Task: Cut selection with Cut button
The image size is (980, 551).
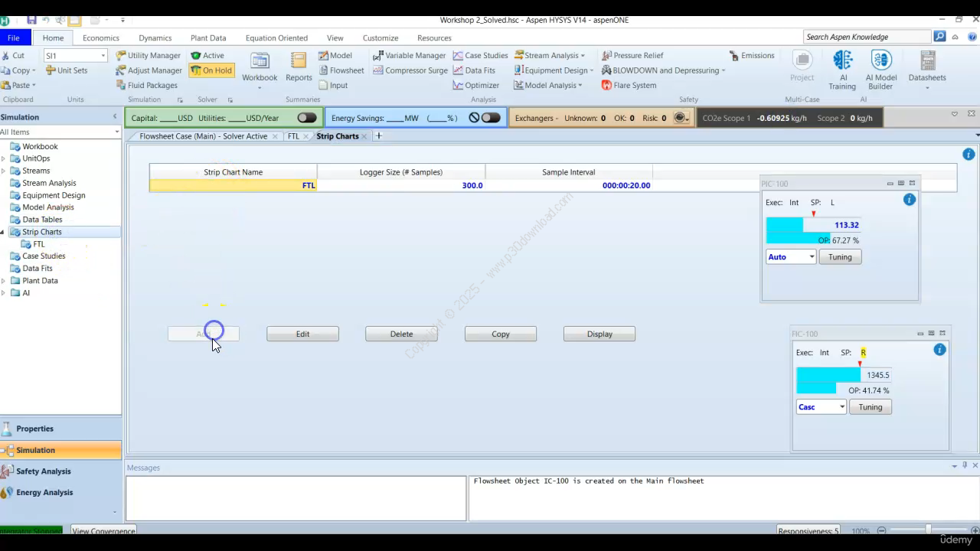Action: pyautogui.click(x=13, y=55)
